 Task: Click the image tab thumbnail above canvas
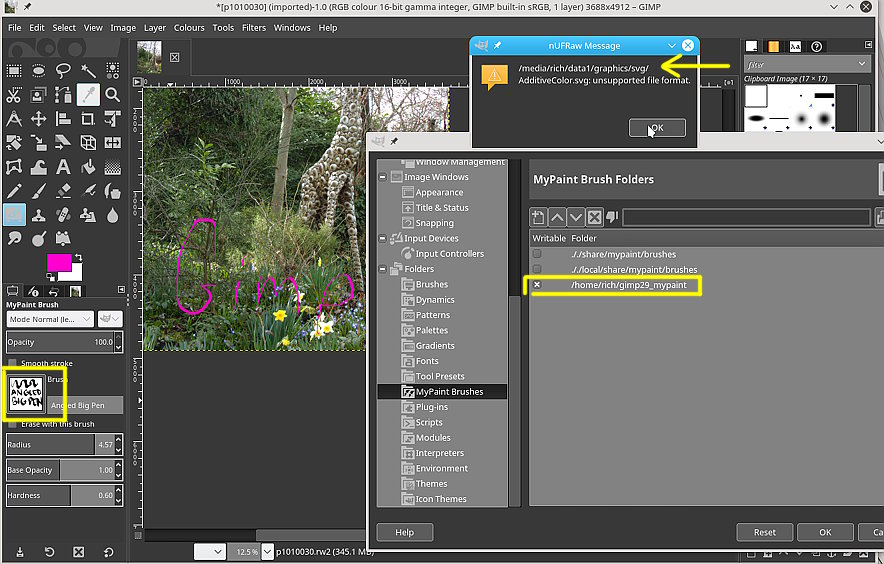149,56
